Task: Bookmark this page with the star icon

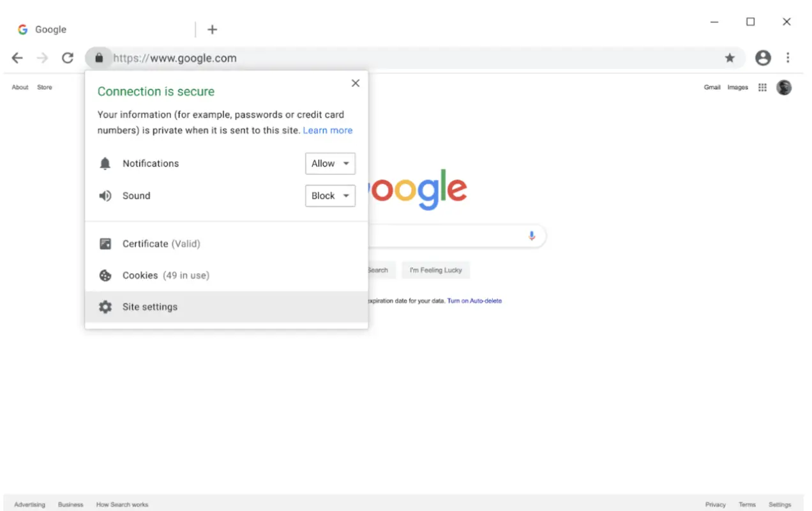Action: (730, 57)
